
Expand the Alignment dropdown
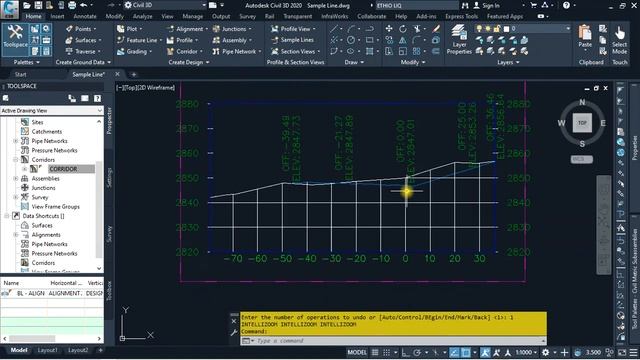pos(207,29)
